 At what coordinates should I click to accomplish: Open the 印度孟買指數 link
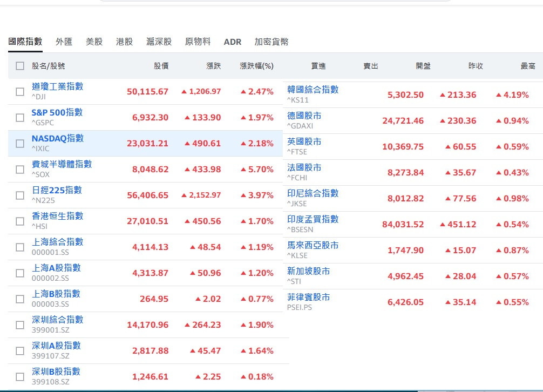pyautogui.click(x=313, y=219)
